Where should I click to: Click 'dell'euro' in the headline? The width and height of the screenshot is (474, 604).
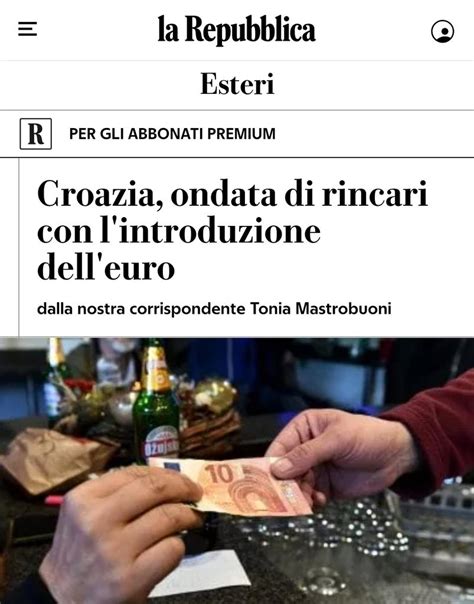coord(106,267)
